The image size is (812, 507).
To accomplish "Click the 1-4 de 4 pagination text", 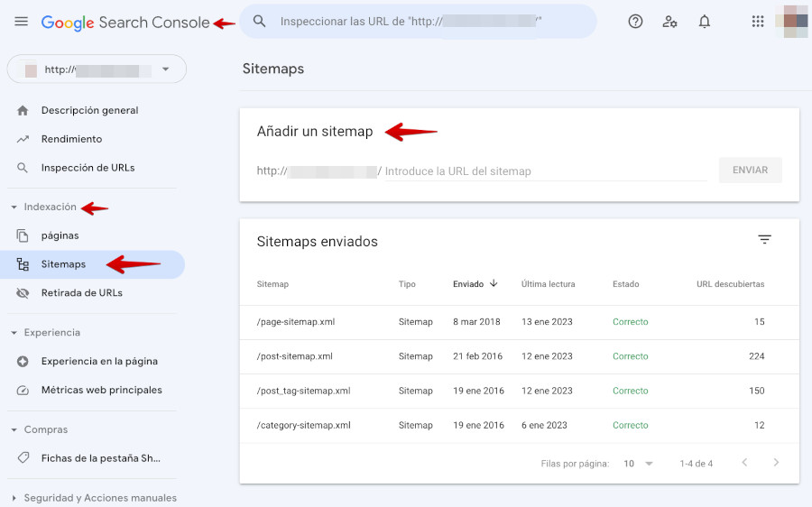I will [696, 464].
